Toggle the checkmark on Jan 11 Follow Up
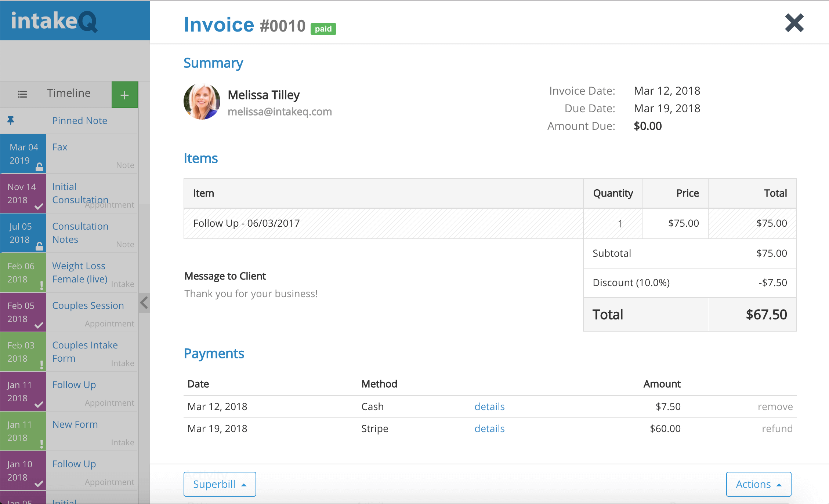The height and width of the screenshot is (504, 829). coord(39,404)
